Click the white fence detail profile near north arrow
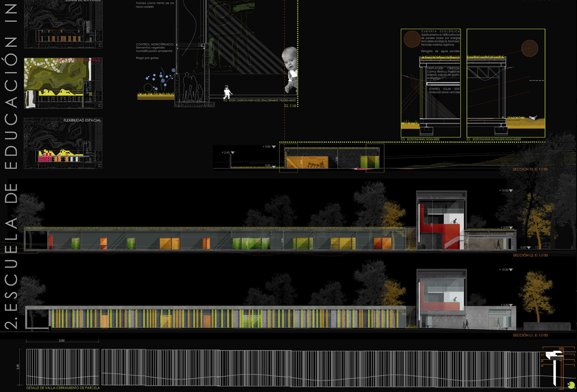The height and width of the screenshot is (392, 577). point(558,367)
